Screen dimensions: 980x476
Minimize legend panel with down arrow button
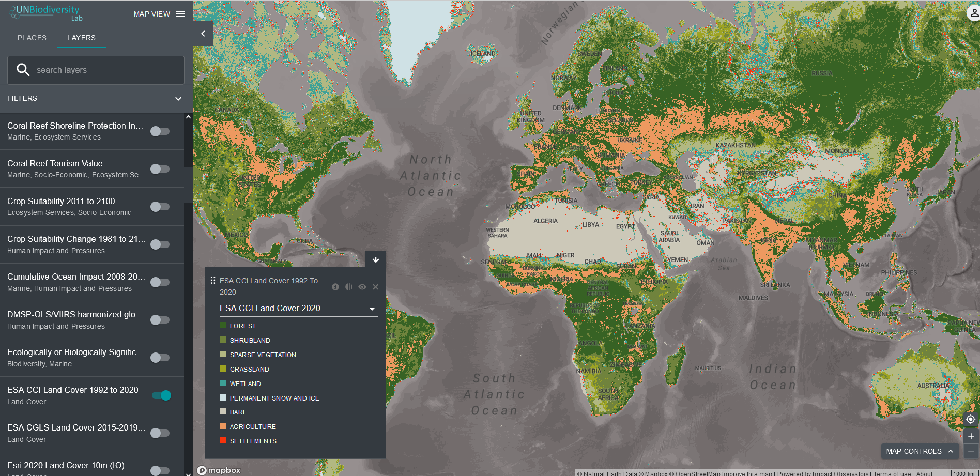tap(376, 259)
